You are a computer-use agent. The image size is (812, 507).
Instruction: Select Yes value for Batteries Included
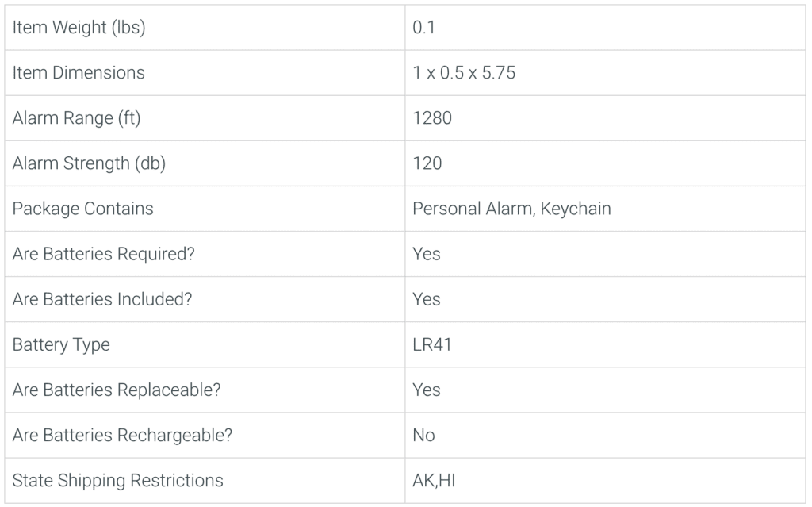pyautogui.click(x=427, y=299)
